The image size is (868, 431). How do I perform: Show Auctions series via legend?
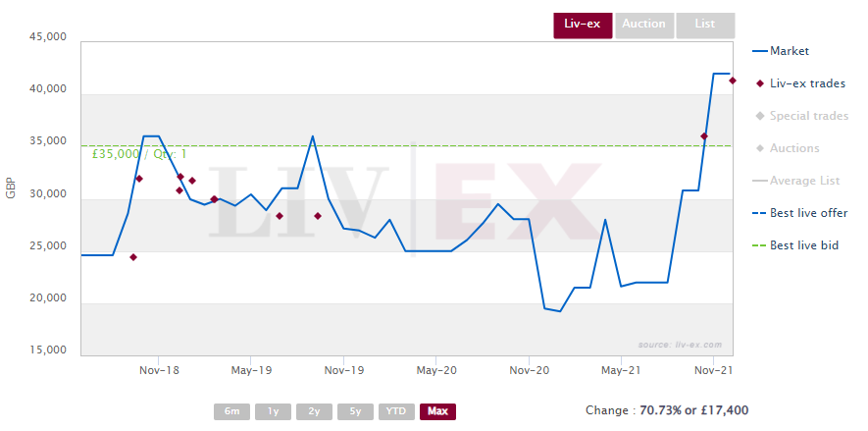(793, 148)
